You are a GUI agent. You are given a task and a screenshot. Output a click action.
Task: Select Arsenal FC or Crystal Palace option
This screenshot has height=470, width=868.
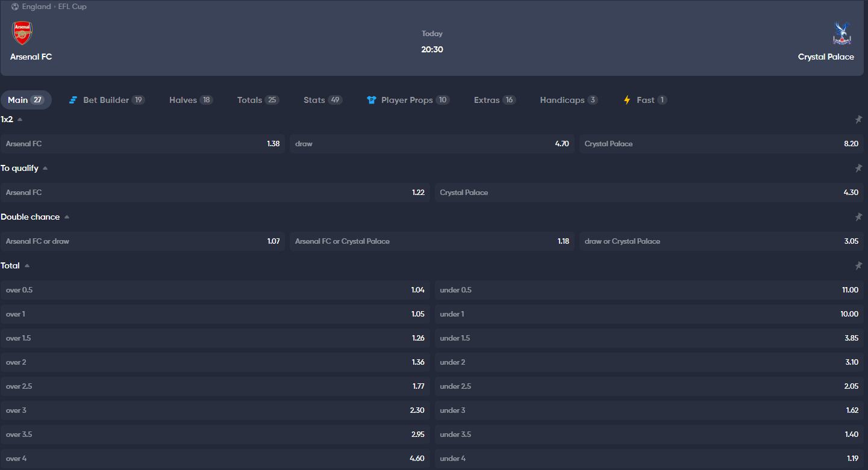432,241
